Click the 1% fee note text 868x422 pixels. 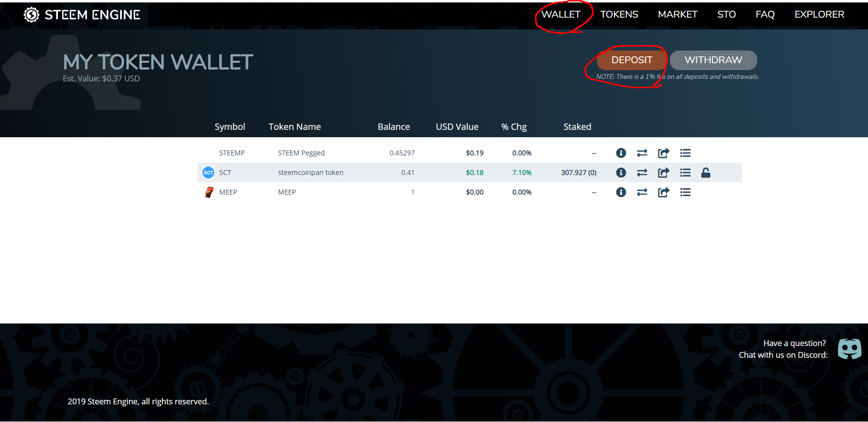pos(677,76)
